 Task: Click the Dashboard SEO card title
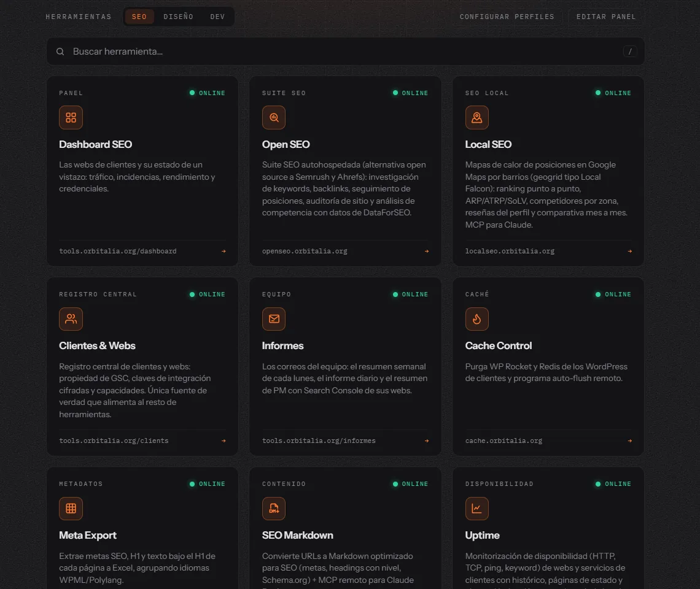click(96, 145)
